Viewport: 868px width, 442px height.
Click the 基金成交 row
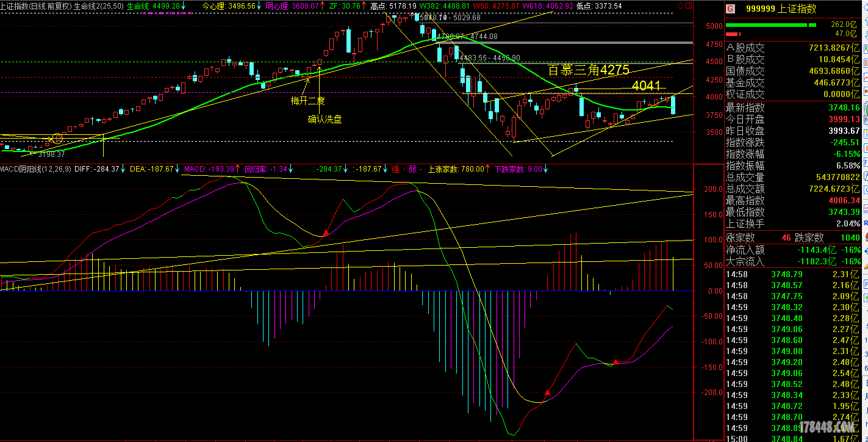793,82
